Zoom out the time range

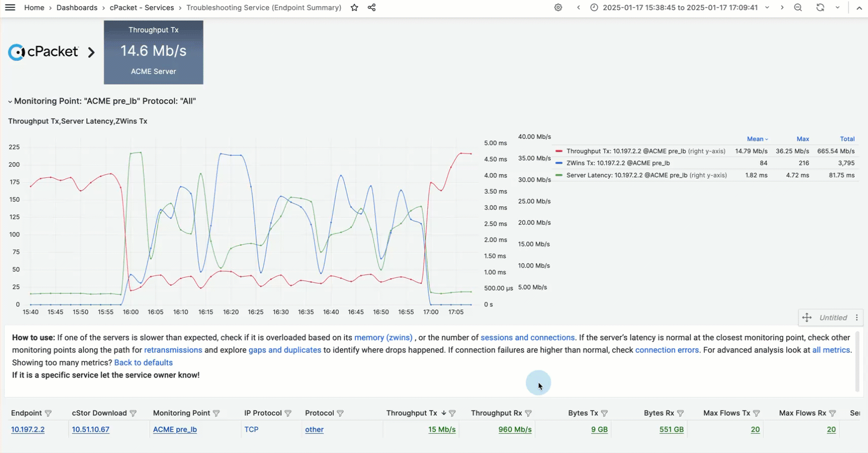coord(798,8)
